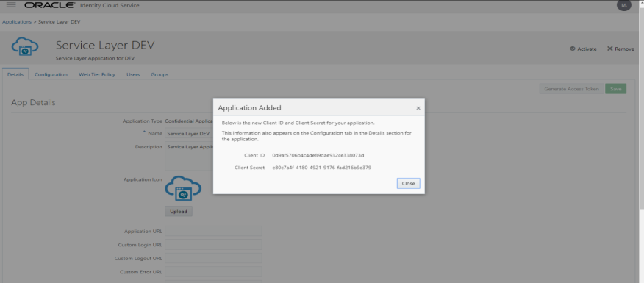Open the hamburger navigation menu
Screen dimensions: 644x283
coord(11,5)
